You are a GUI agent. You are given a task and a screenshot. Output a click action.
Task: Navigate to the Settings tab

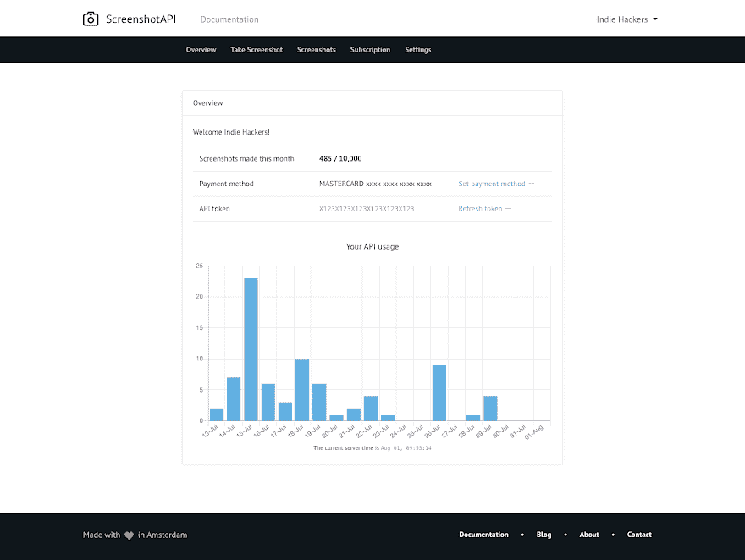pos(417,50)
